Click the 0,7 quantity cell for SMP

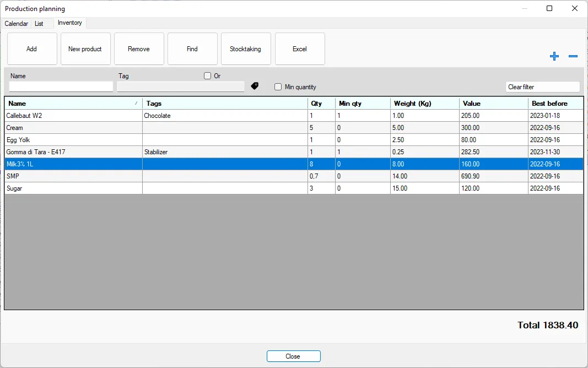[x=321, y=176]
